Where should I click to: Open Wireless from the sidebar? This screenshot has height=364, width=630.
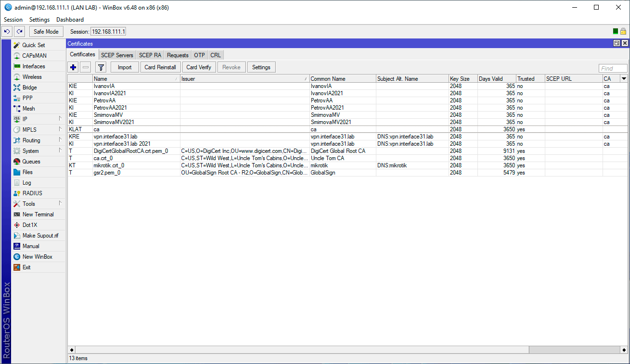point(32,77)
